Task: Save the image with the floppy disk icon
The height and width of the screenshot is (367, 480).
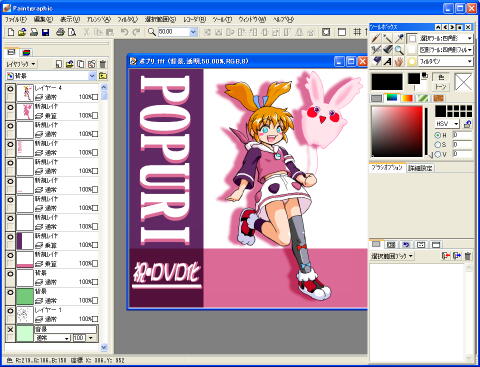Action: [46, 32]
